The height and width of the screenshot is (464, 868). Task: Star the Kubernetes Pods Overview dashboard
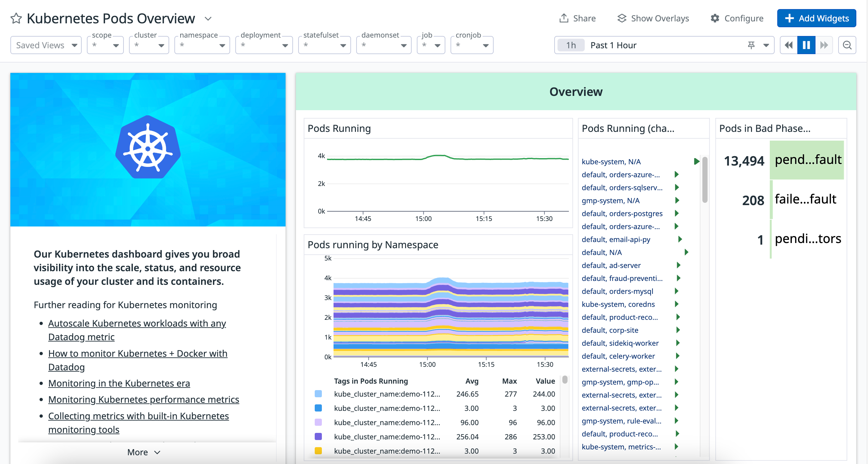16,18
